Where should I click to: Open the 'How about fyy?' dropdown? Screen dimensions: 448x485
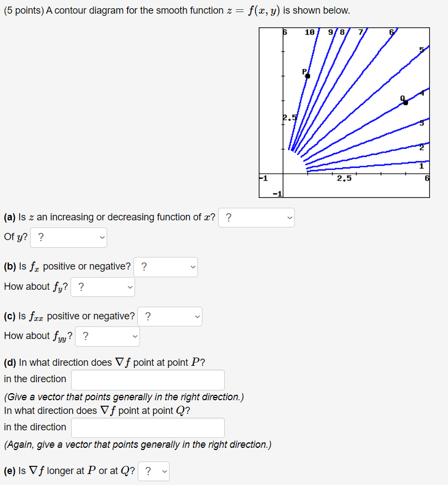click(107, 337)
